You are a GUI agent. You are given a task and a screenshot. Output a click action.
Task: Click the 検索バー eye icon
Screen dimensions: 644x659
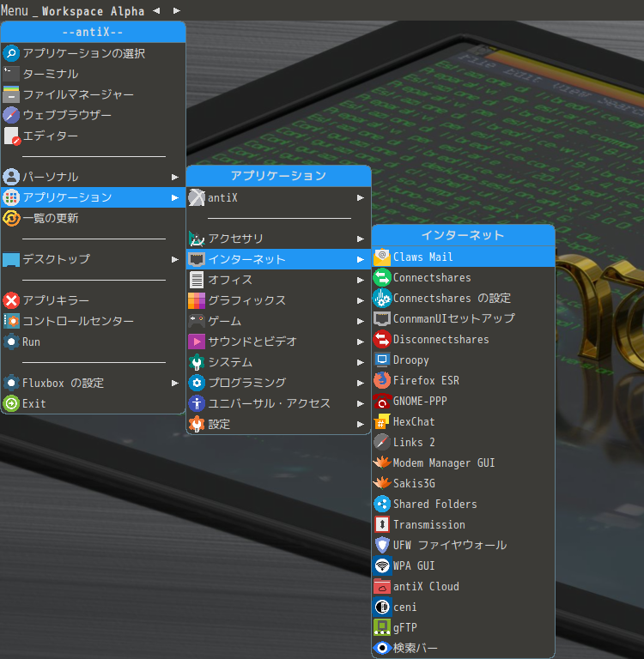(x=382, y=648)
